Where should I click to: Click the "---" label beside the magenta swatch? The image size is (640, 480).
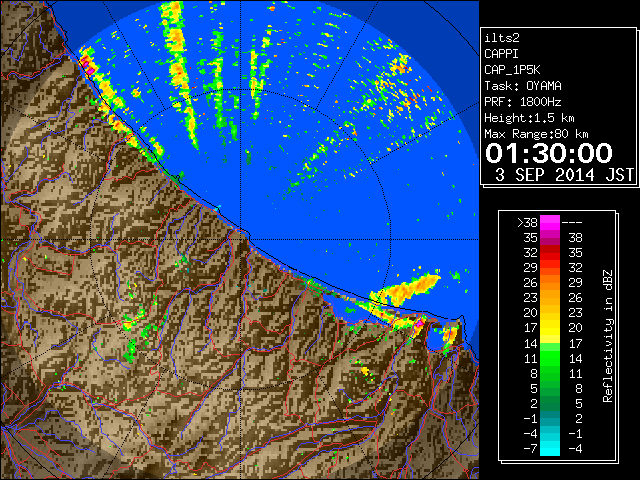coord(572,223)
